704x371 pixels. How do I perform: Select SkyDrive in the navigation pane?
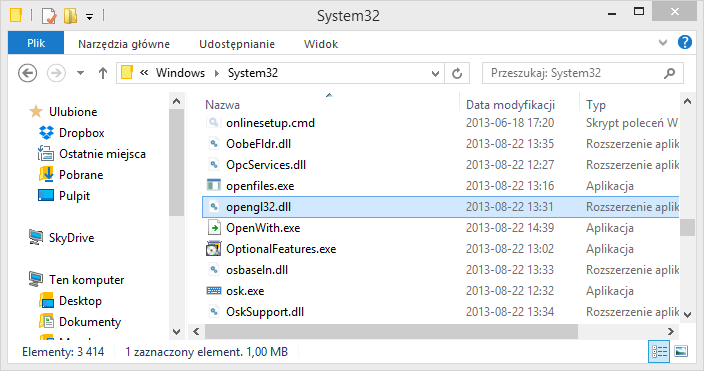(71, 238)
